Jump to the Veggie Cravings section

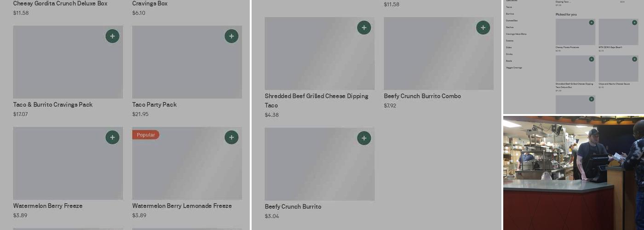tap(514, 68)
